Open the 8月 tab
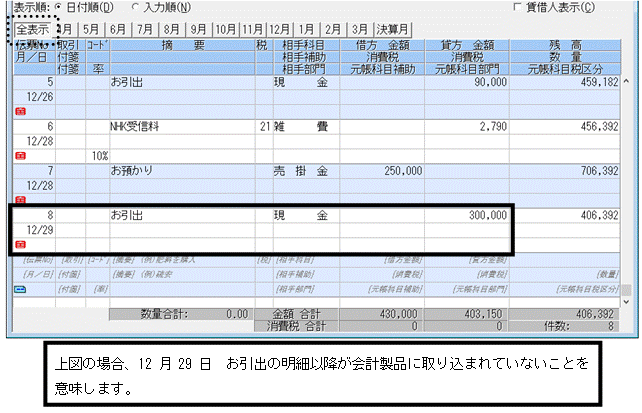642x413 pixels. (171, 29)
